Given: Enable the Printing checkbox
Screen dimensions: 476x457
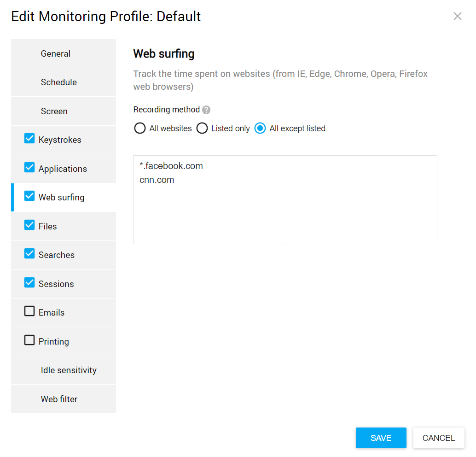Looking at the screenshot, I should [x=29, y=340].
